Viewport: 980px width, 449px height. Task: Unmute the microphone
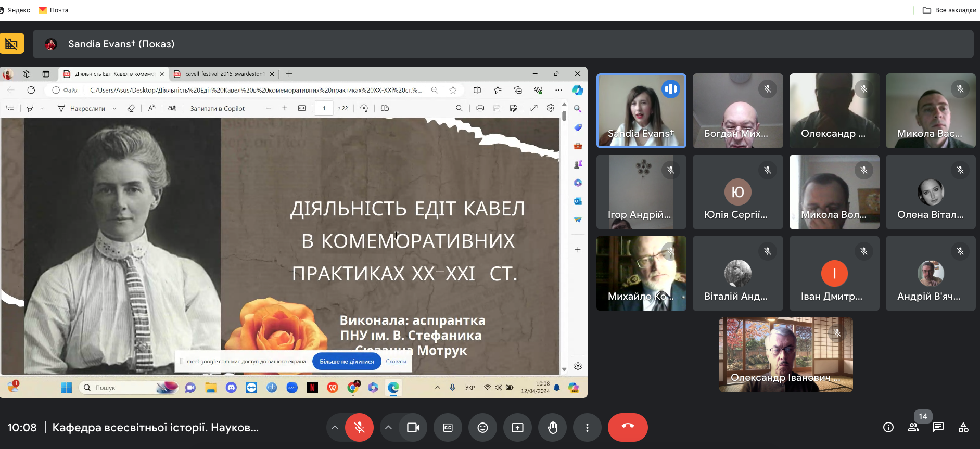pyautogui.click(x=359, y=428)
